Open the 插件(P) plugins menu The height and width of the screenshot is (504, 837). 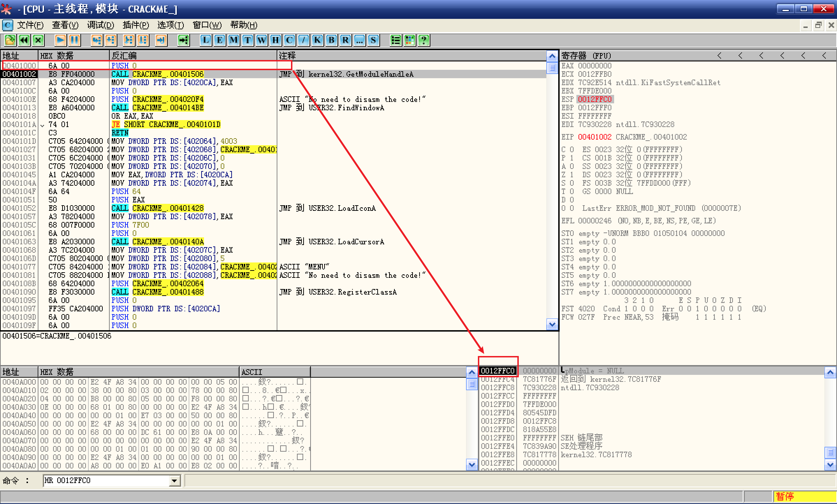coord(136,25)
